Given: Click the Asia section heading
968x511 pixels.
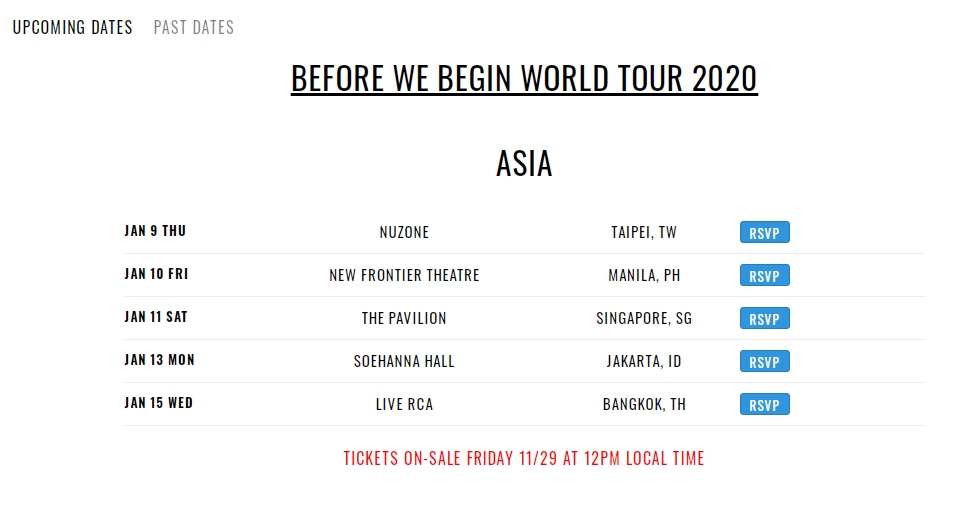Looking at the screenshot, I should click(x=524, y=164).
